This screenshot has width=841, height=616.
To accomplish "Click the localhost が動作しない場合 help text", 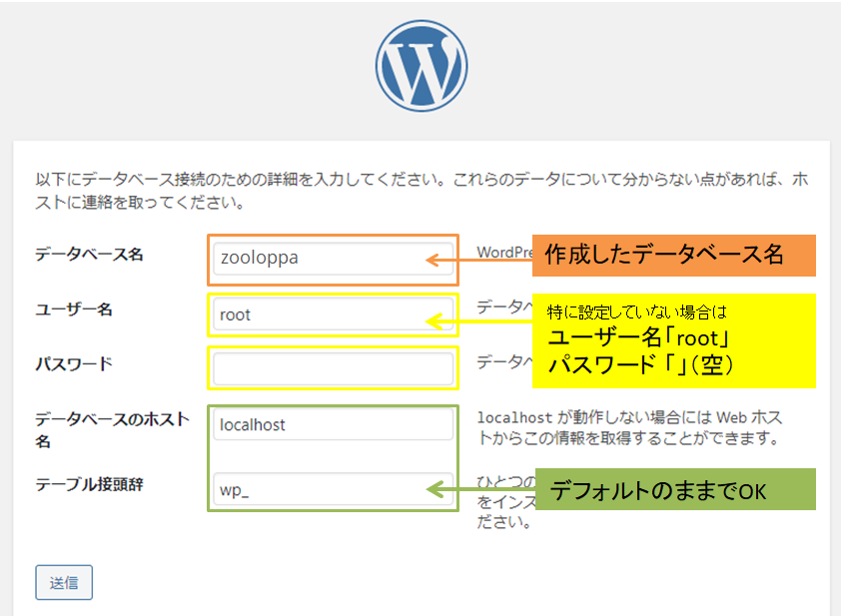I will (630, 428).
